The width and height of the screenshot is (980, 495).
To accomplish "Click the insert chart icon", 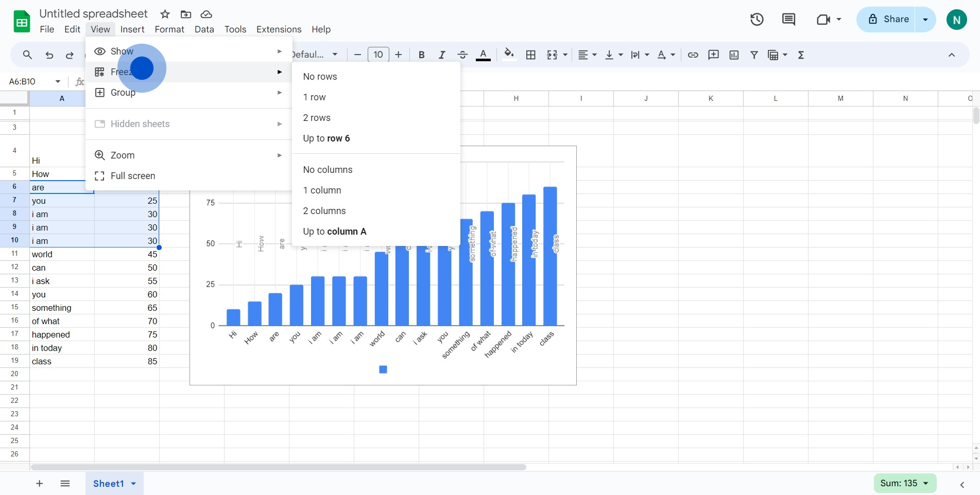I will (x=734, y=55).
